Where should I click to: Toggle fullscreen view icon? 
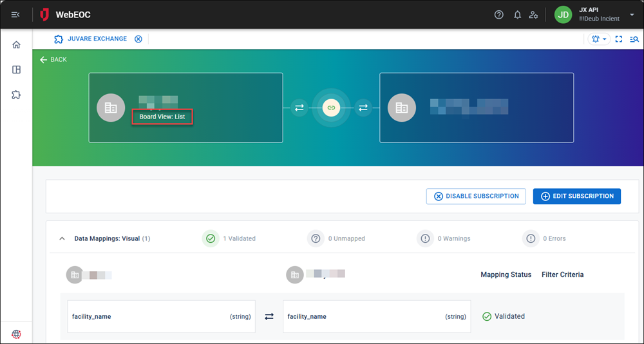point(619,39)
